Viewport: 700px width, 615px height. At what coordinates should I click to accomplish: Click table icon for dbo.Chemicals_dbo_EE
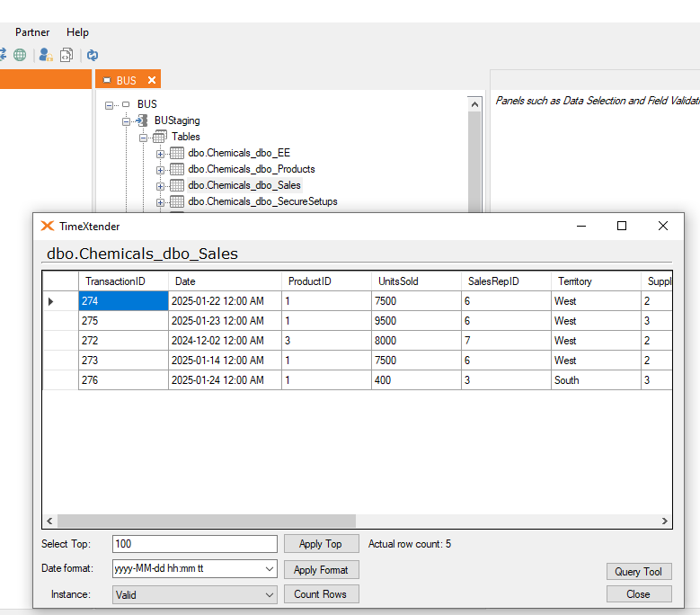click(177, 153)
